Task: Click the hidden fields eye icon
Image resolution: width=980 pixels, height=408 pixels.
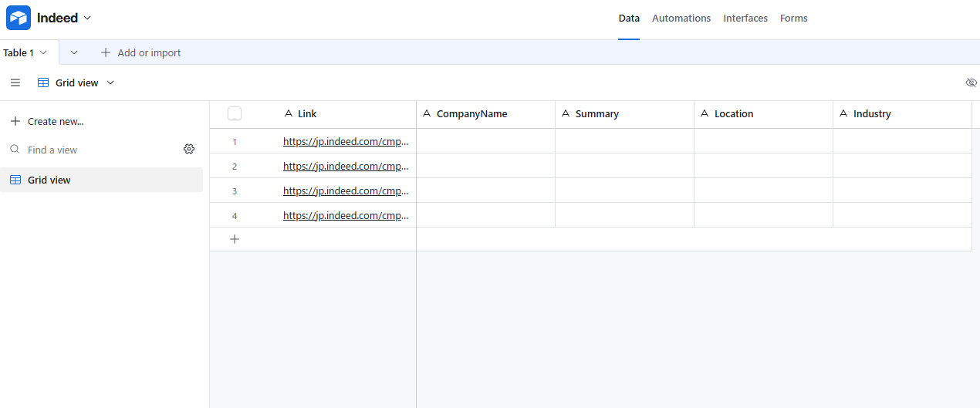Action: [x=971, y=83]
